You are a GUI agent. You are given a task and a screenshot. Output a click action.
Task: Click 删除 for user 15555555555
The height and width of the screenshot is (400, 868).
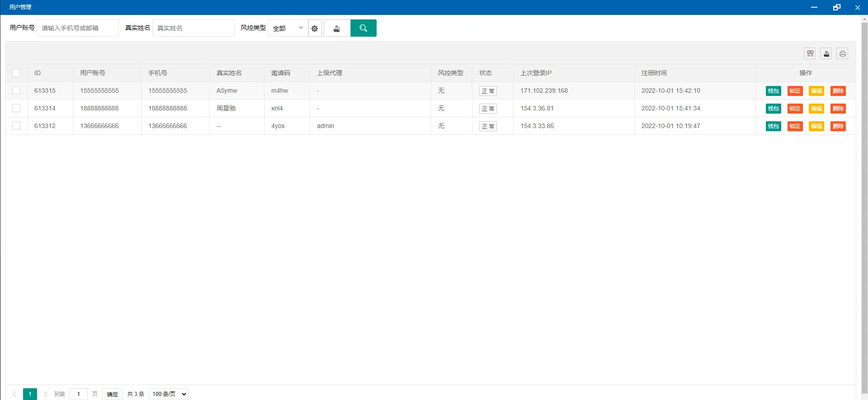click(838, 91)
